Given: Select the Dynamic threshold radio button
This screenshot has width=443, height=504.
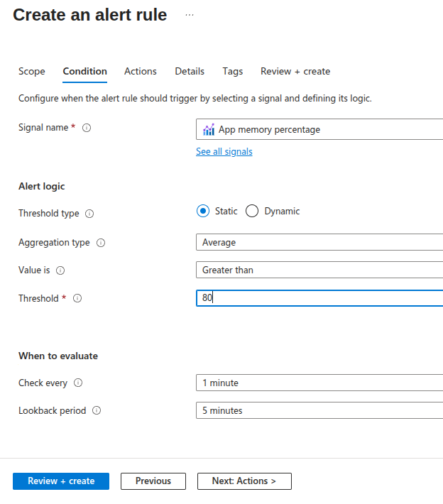Looking at the screenshot, I should pyautogui.click(x=252, y=211).
